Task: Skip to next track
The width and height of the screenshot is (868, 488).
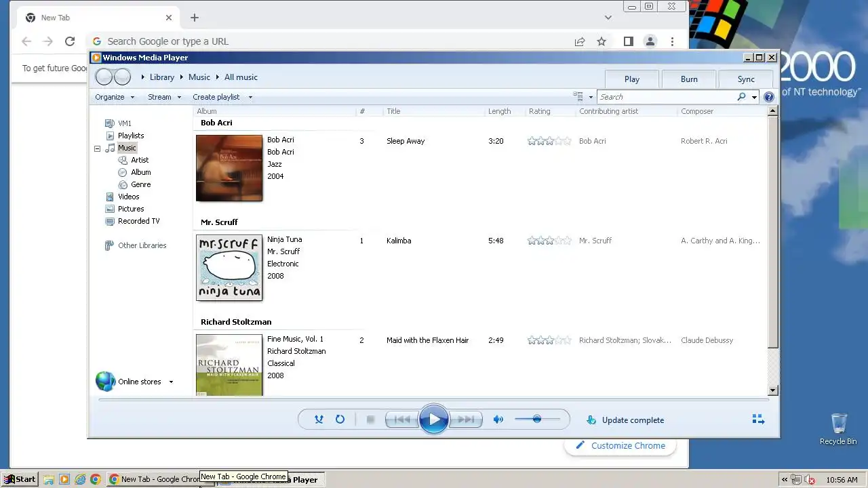Action: click(x=467, y=420)
